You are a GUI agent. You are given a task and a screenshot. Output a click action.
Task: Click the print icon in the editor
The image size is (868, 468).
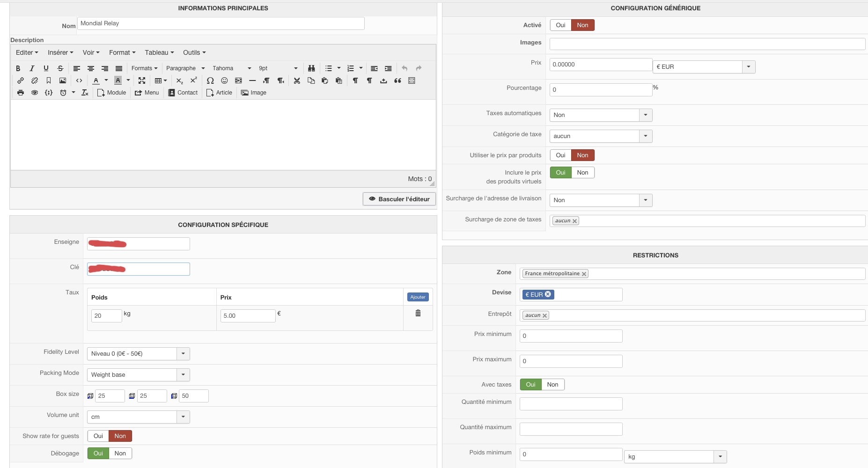(21, 93)
